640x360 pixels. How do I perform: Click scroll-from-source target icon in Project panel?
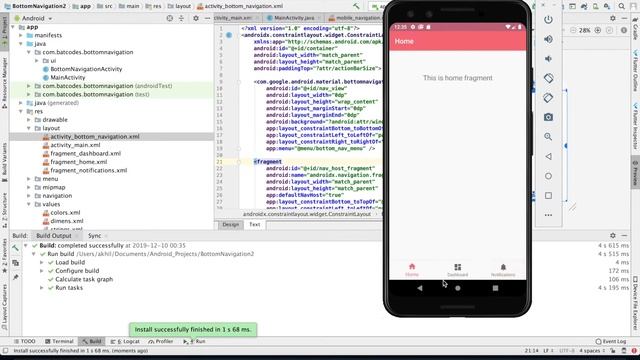[x=170, y=18]
